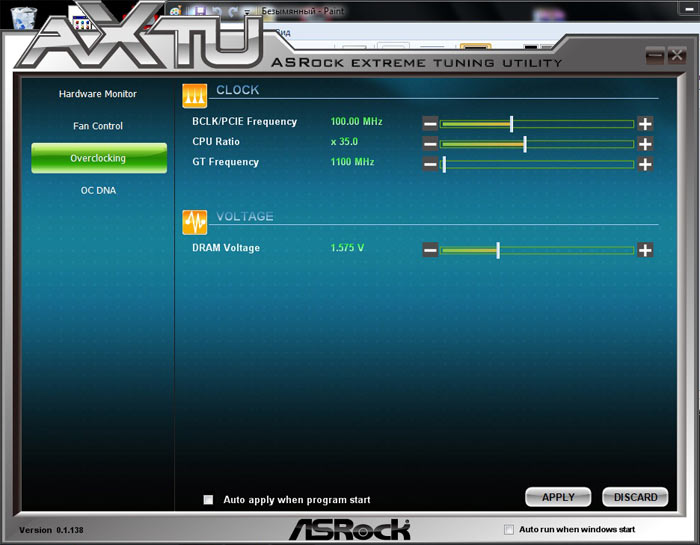This screenshot has height=545, width=700.
Task: Discard the changed settings
Action: [x=635, y=497]
